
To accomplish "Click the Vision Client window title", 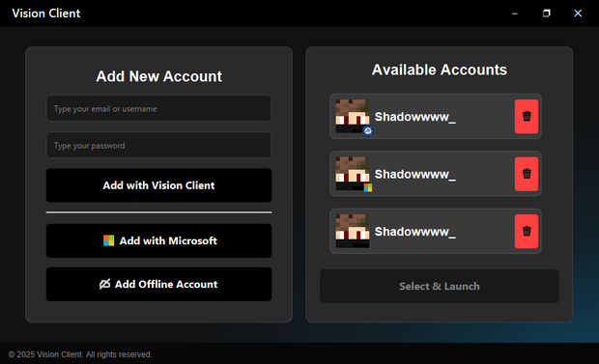I will pos(46,14).
